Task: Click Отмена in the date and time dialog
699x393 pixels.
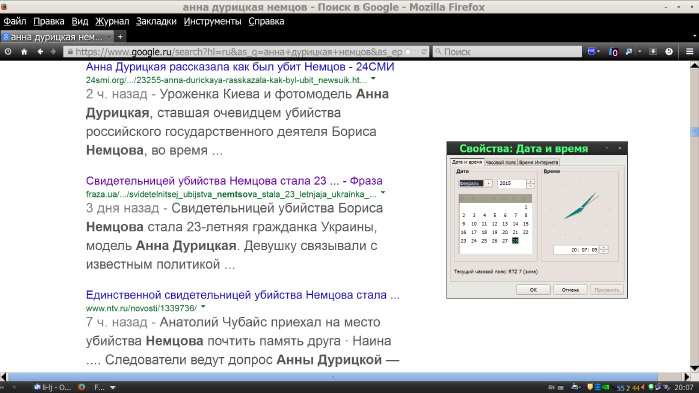Action: click(x=570, y=290)
